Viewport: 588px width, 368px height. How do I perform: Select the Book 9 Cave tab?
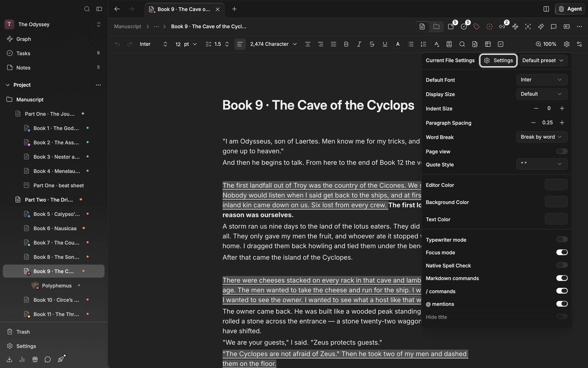tap(184, 9)
